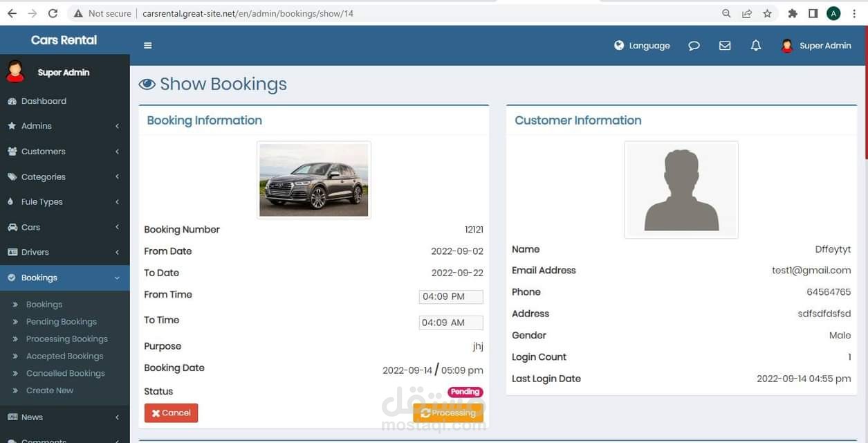Open the browser three-dot menu

tap(855, 13)
